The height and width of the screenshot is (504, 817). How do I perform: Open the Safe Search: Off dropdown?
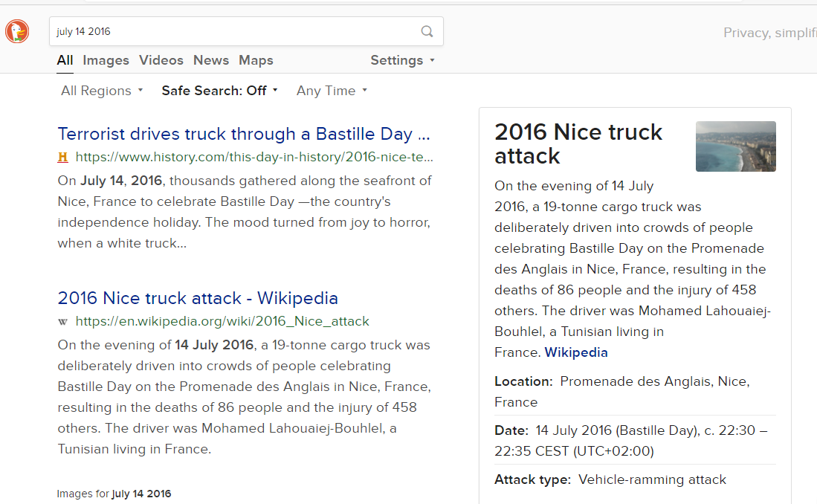[x=219, y=91]
